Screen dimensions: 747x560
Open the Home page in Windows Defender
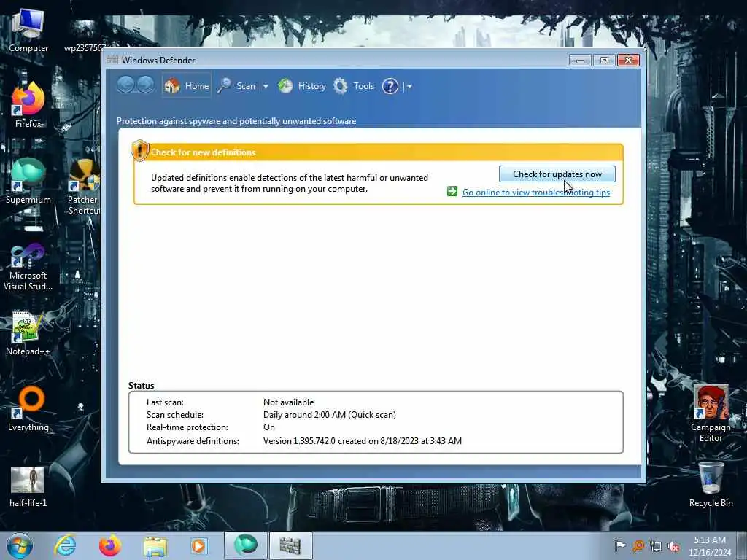tap(186, 86)
